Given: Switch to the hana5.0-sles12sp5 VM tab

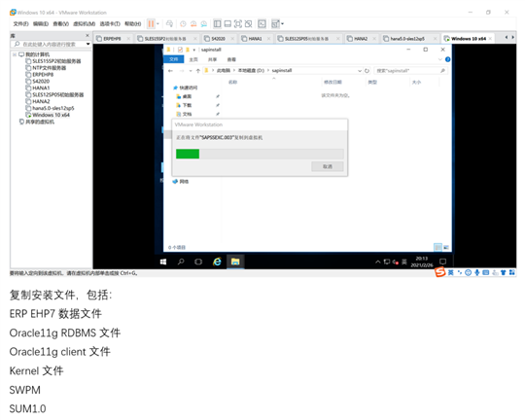Looking at the screenshot, I should coord(407,39).
